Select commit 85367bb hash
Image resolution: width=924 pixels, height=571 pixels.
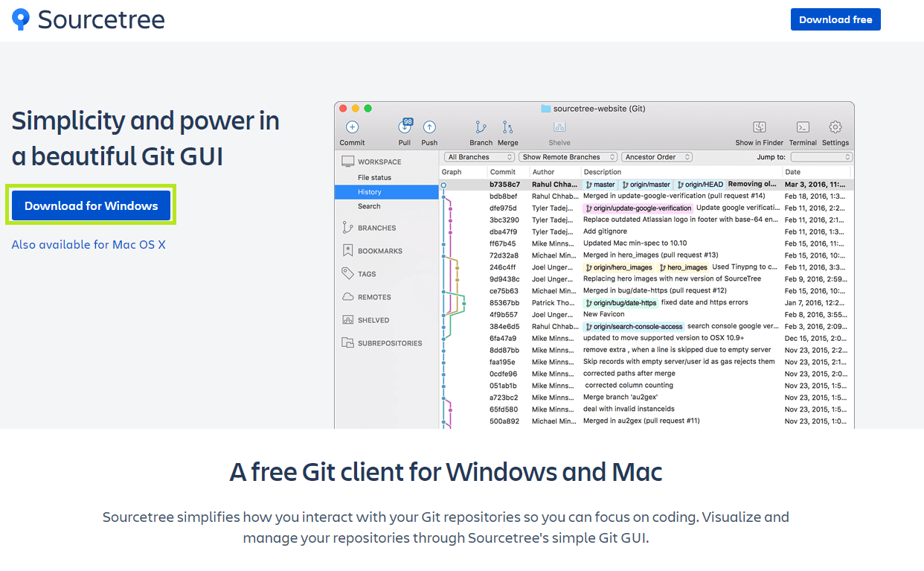coord(504,303)
